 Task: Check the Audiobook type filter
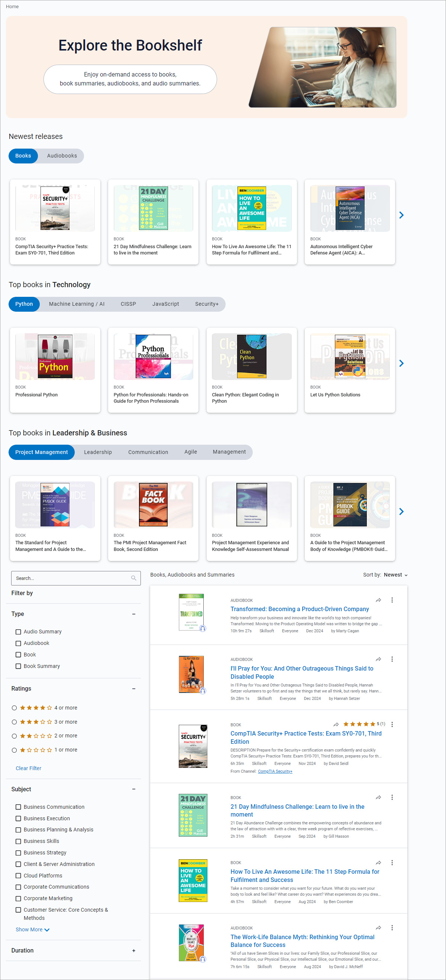point(18,643)
